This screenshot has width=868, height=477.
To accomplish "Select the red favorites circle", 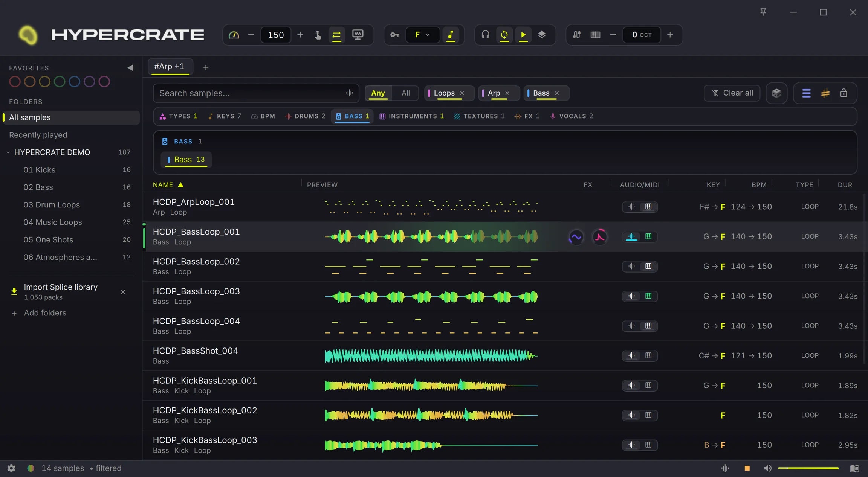I will pos(15,82).
